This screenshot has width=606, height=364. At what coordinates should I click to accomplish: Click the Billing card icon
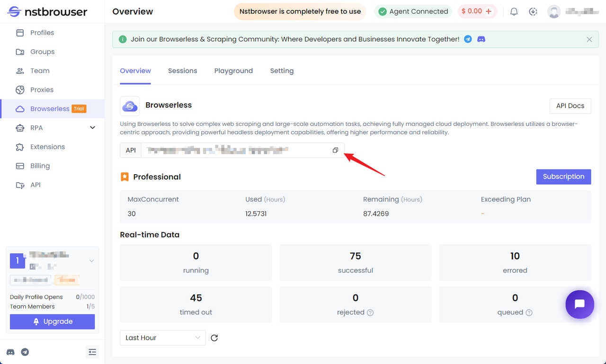point(20,166)
